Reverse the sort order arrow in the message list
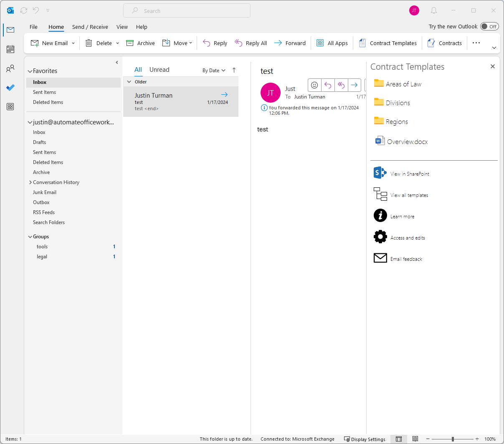The width and height of the screenshot is (504, 444). [x=234, y=70]
